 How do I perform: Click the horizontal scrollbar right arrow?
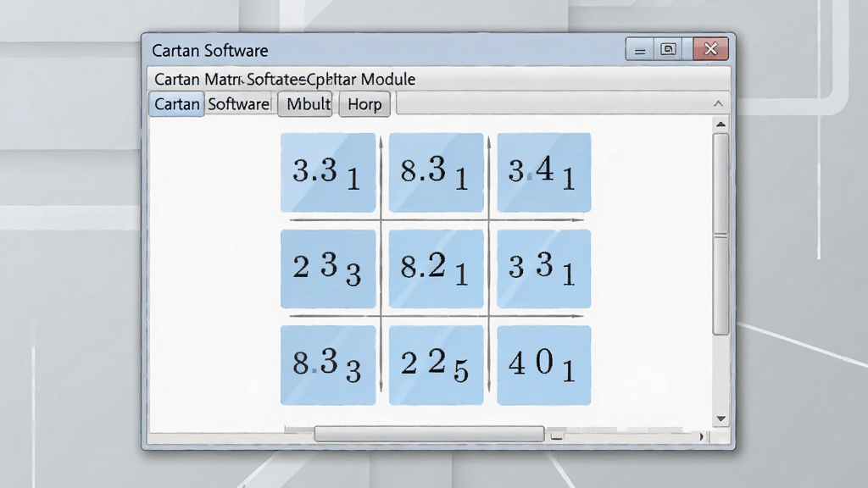click(x=701, y=436)
